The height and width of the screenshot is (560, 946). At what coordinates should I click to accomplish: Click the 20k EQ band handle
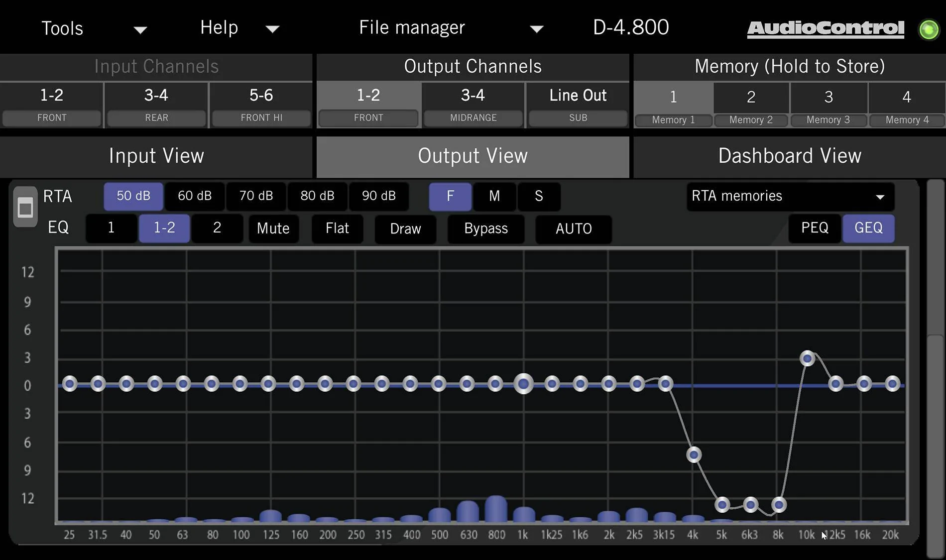tap(892, 384)
